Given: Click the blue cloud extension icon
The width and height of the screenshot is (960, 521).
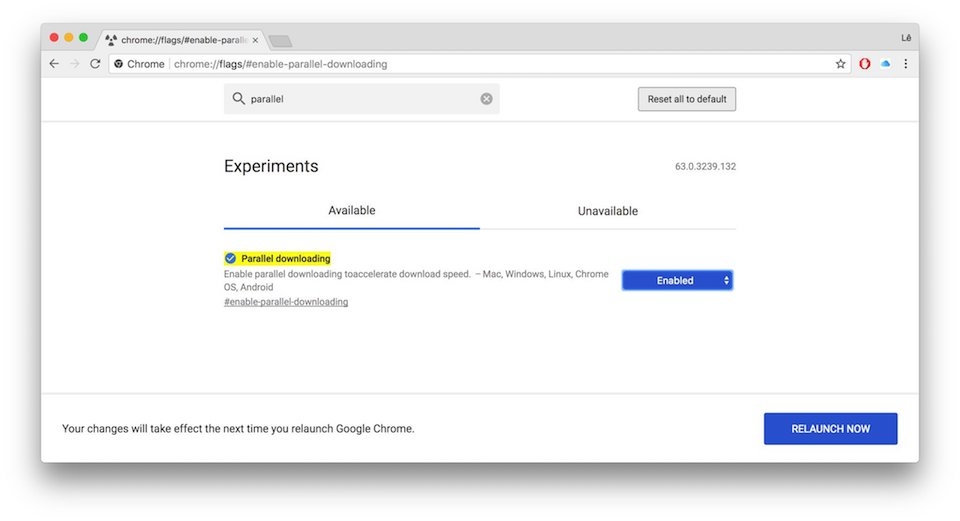Looking at the screenshot, I should point(885,63).
